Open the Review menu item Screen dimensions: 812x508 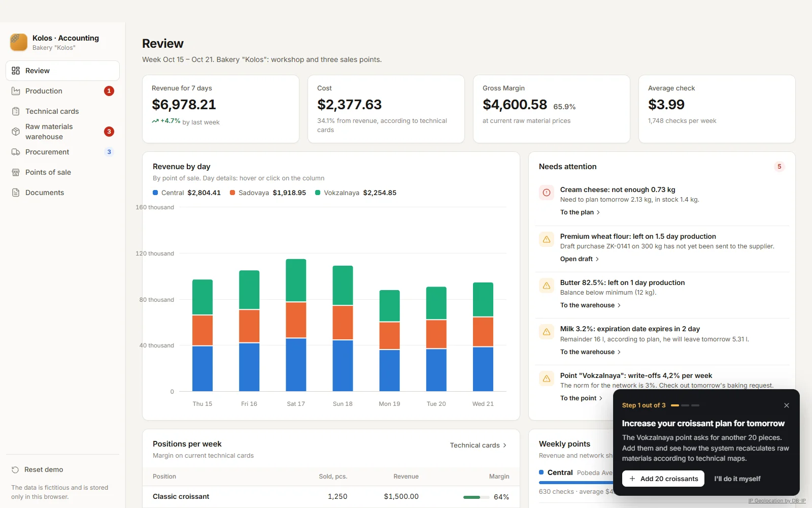(x=62, y=71)
